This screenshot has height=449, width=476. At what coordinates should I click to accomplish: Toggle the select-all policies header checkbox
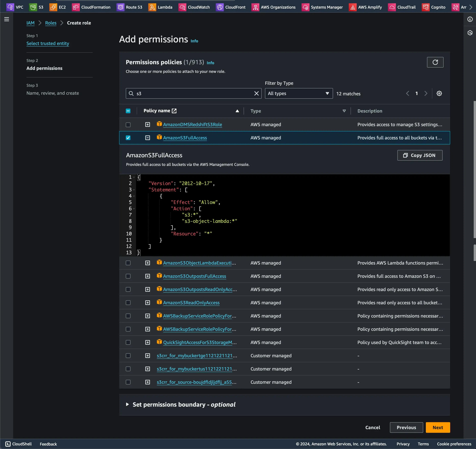128,111
